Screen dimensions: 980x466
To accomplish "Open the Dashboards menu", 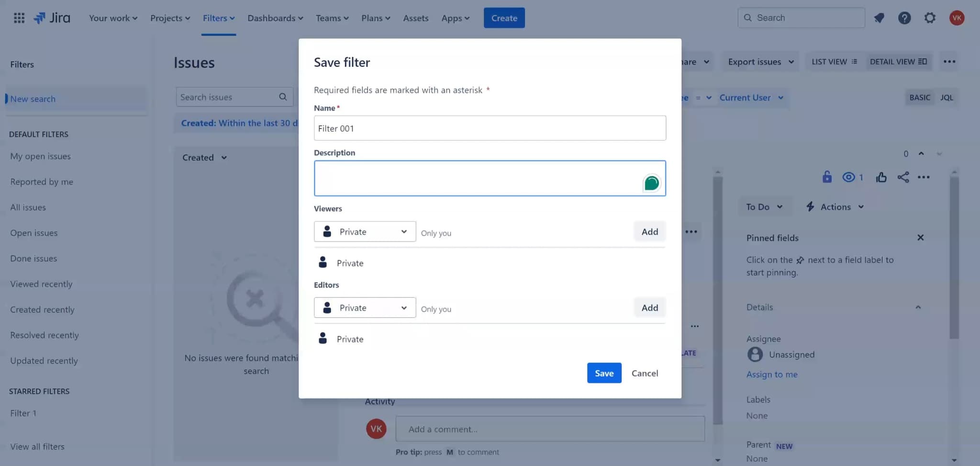I will click(275, 18).
